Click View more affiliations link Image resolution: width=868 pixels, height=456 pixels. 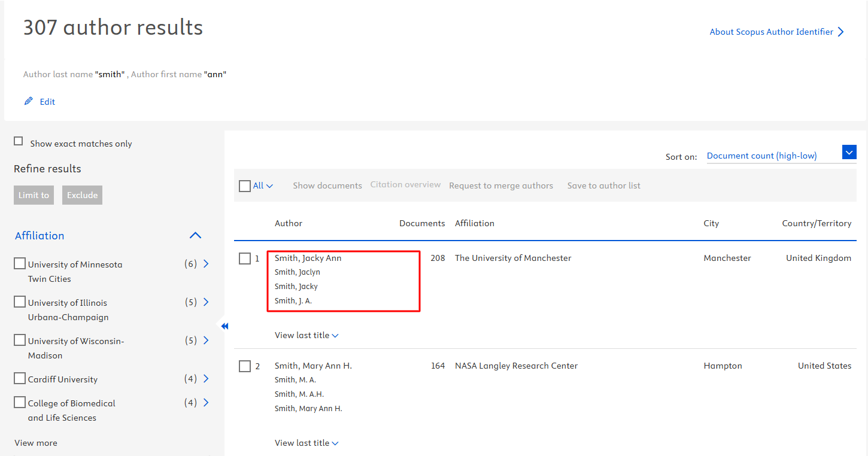pos(36,443)
